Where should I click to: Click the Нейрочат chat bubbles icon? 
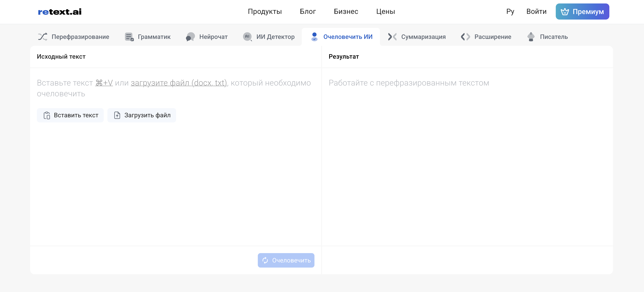click(191, 37)
